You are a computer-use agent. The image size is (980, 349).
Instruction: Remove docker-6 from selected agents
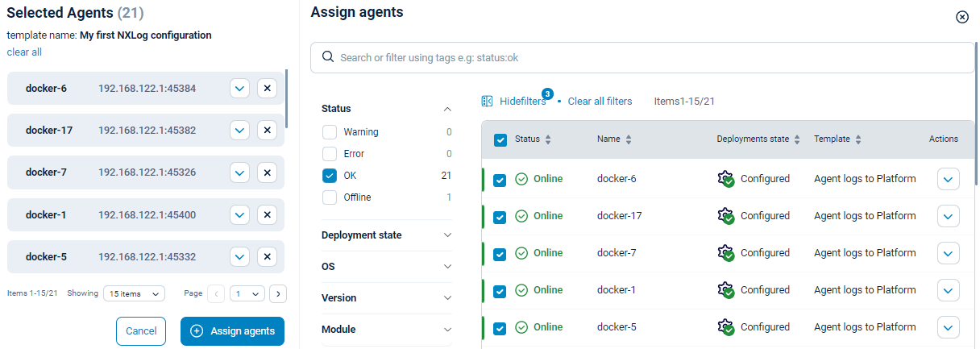point(267,88)
